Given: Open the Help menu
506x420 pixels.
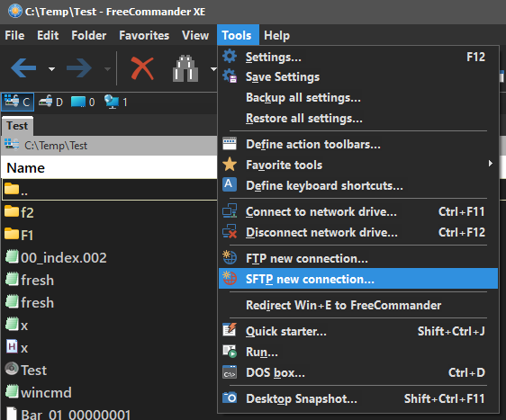Looking at the screenshot, I should [x=276, y=35].
